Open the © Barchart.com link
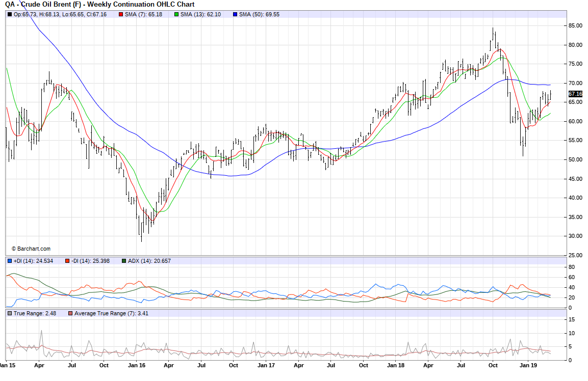This screenshot has height=381, width=588. coord(31,249)
